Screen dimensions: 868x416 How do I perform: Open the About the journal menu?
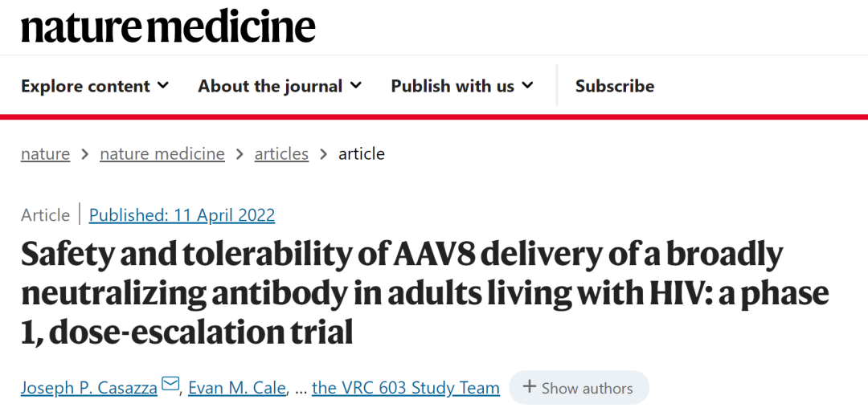270,86
